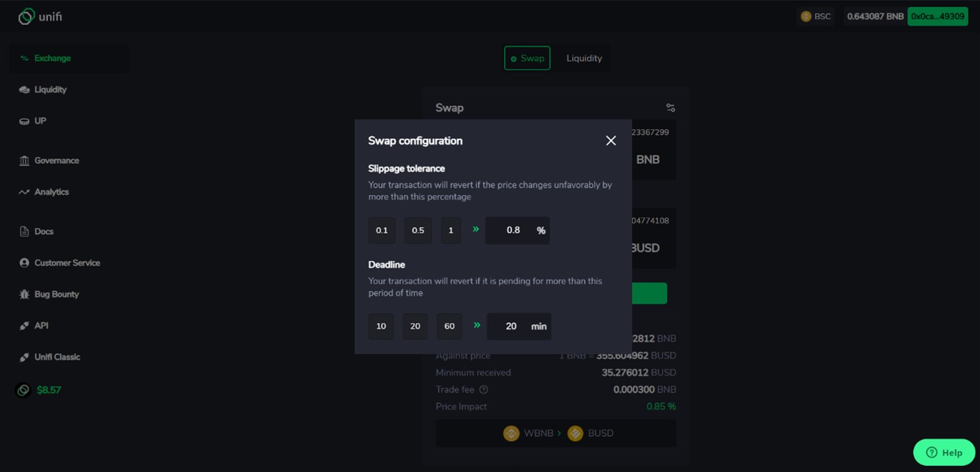Click the custom slippage input showing 0.8
The image size is (980, 472).
pyautogui.click(x=518, y=231)
